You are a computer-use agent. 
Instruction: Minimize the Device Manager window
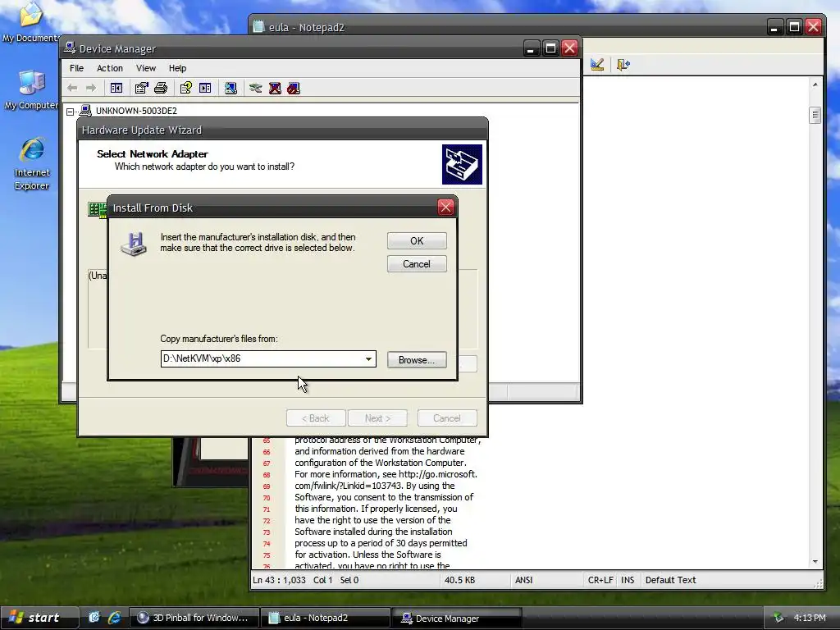[x=531, y=48]
